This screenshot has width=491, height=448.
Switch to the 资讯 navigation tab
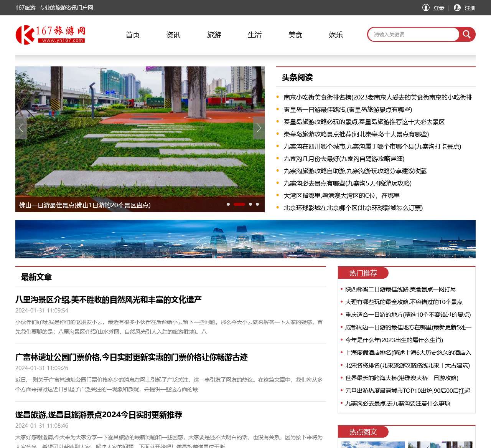pyautogui.click(x=173, y=35)
